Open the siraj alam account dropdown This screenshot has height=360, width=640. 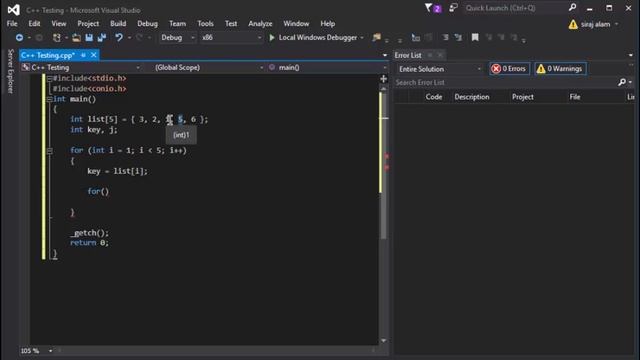click(x=600, y=24)
